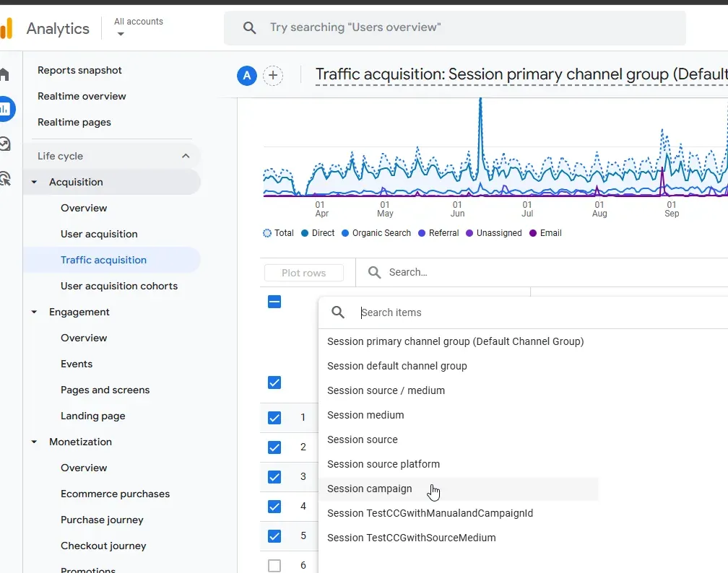This screenshot has height=573, width=728.
Task: Uncheck row 5 checkbox
Action: coord(274,536)
